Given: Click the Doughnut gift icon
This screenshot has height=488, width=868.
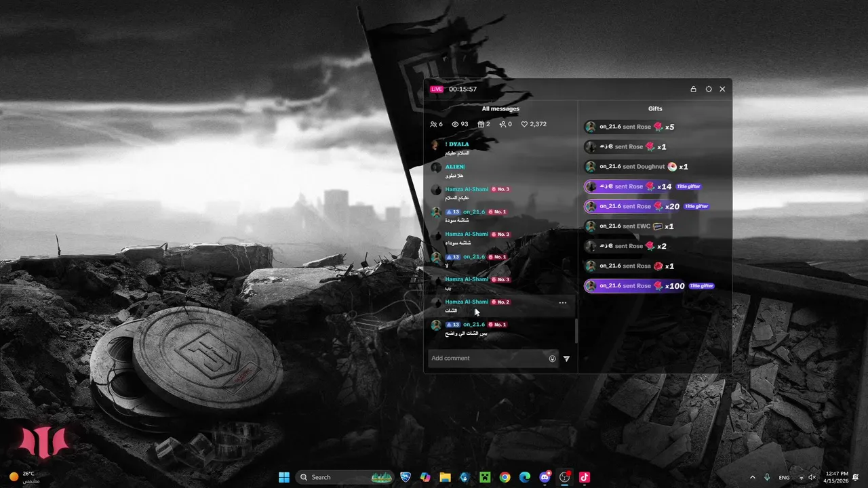Looking at the screenshot, I should [672, 166].
